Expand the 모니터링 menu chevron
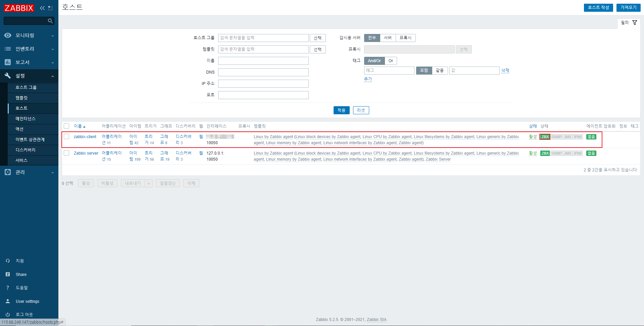The width and height of the screenshot is (644, 326). [53, 36]
